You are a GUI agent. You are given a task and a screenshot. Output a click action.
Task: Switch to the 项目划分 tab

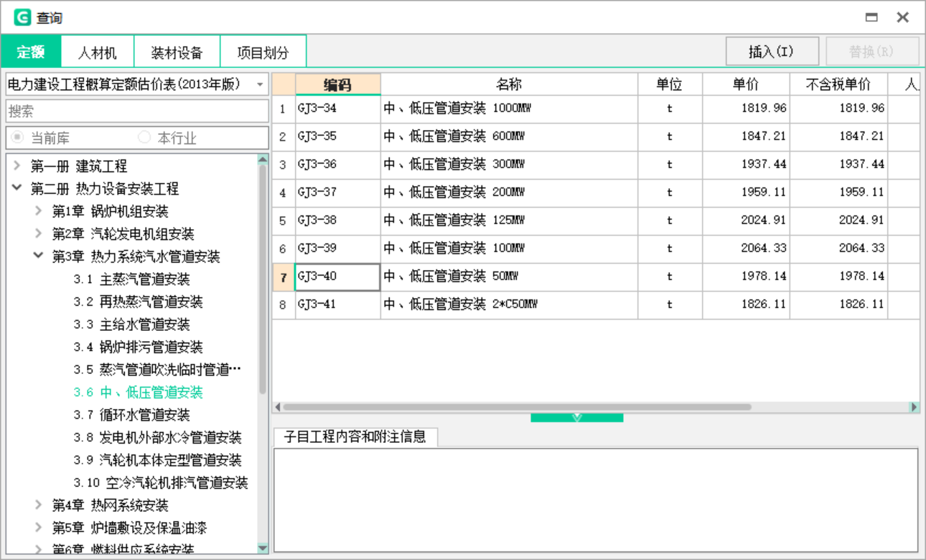point(263,52)
